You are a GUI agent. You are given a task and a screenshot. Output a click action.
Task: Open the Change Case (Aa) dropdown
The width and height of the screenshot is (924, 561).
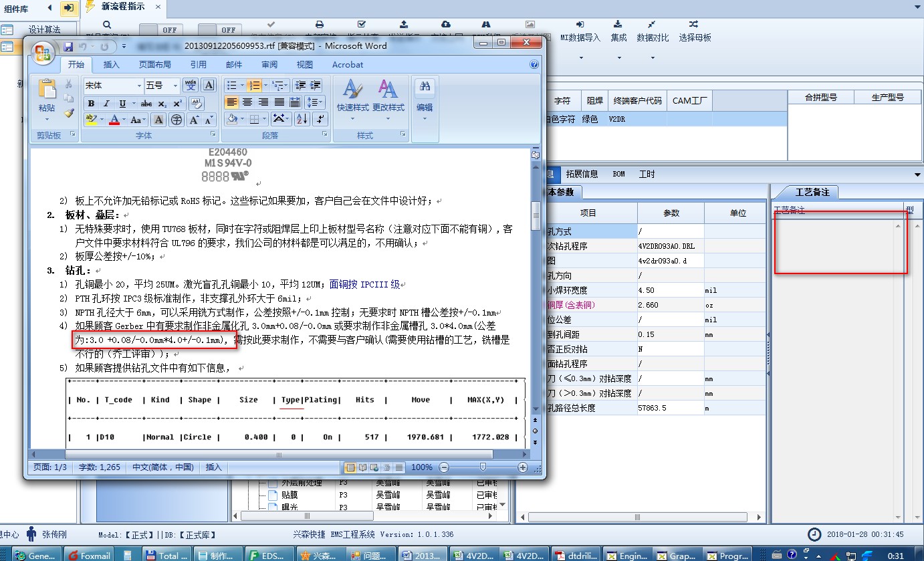click(138, 120)
